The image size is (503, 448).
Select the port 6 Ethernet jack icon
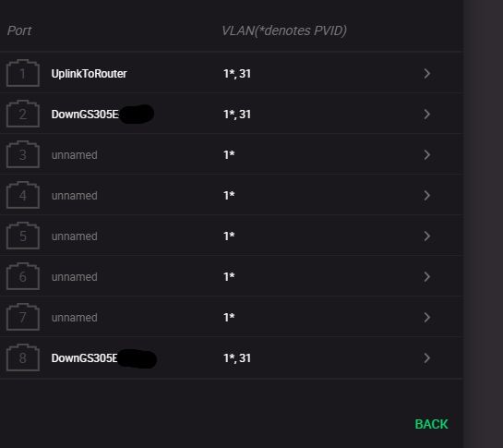[23, 276]
